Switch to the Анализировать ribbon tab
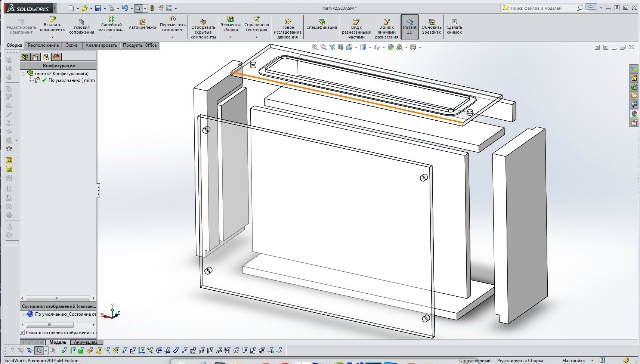 (101, 45)
